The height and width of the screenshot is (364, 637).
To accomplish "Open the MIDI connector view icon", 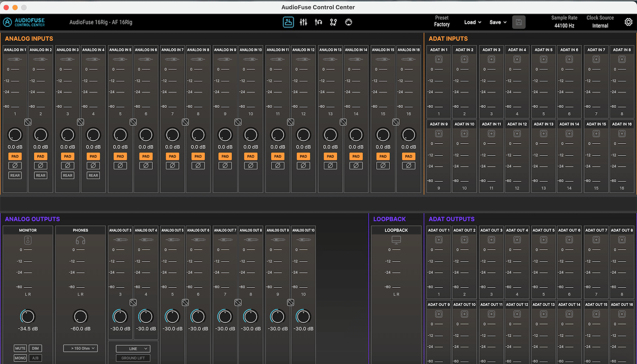I will 349,22.
